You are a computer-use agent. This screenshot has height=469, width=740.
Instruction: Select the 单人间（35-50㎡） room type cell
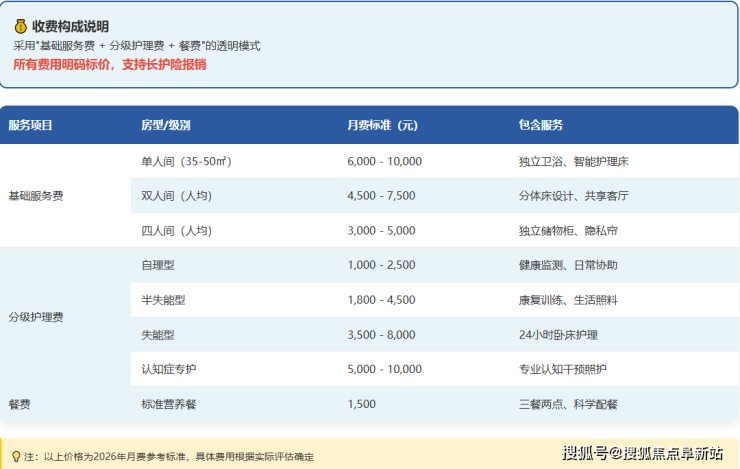coord(187,161)
